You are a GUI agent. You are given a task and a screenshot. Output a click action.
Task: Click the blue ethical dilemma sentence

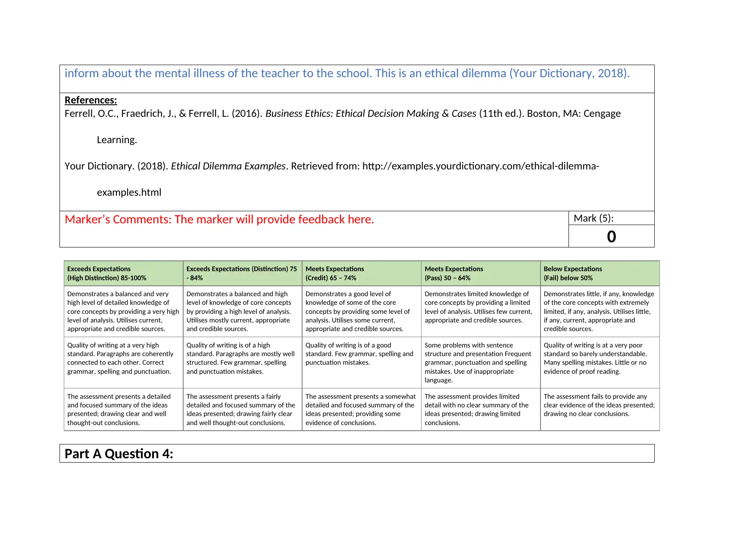(x=347, y=73)
